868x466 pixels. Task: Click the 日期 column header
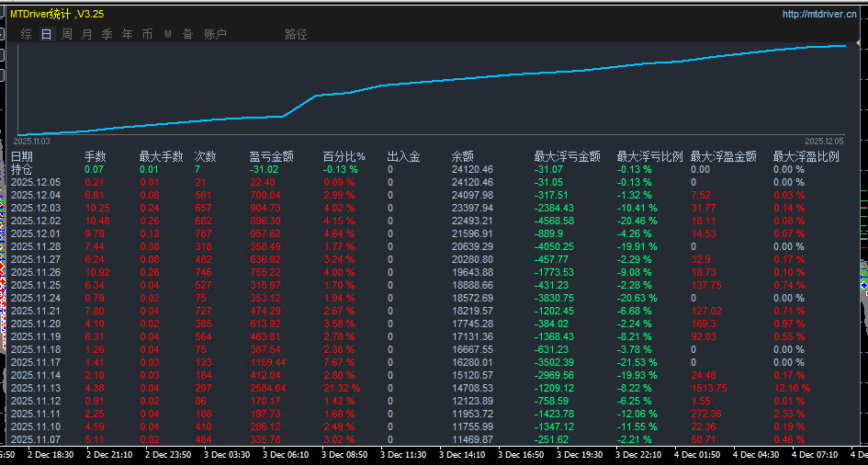pos(22,157)
